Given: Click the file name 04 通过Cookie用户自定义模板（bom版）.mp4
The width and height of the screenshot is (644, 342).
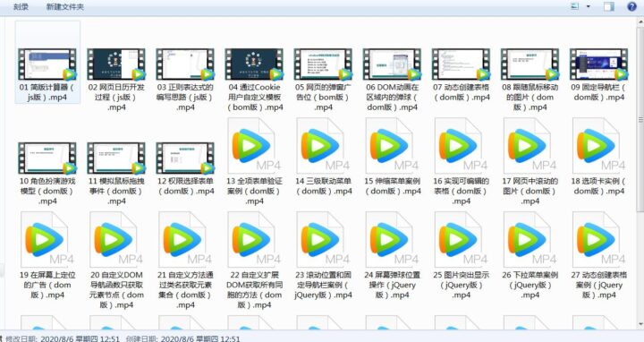Looking at the screenshot, I should coord(254,98).
